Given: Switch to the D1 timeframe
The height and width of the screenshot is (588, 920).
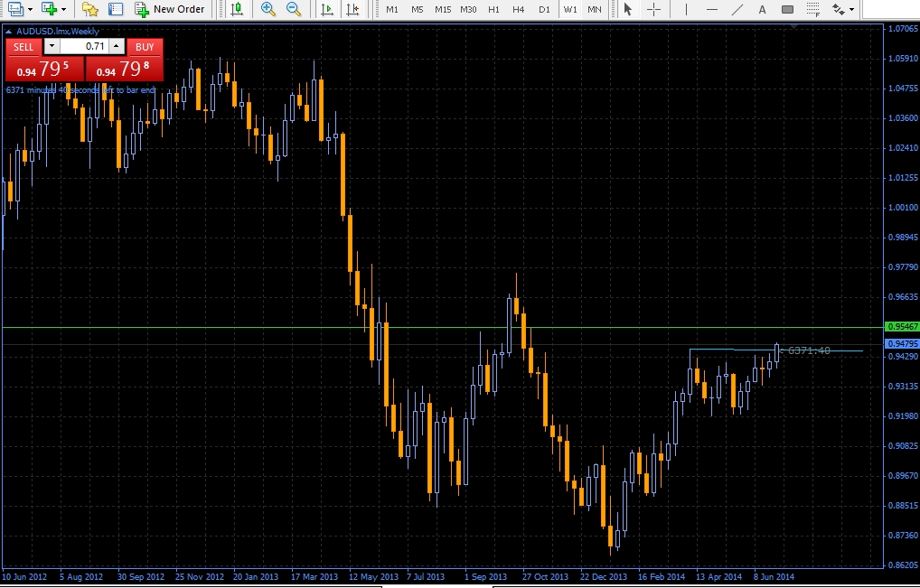Looking at the screenshot, I should pyautogui.click(x=543, y=9).
